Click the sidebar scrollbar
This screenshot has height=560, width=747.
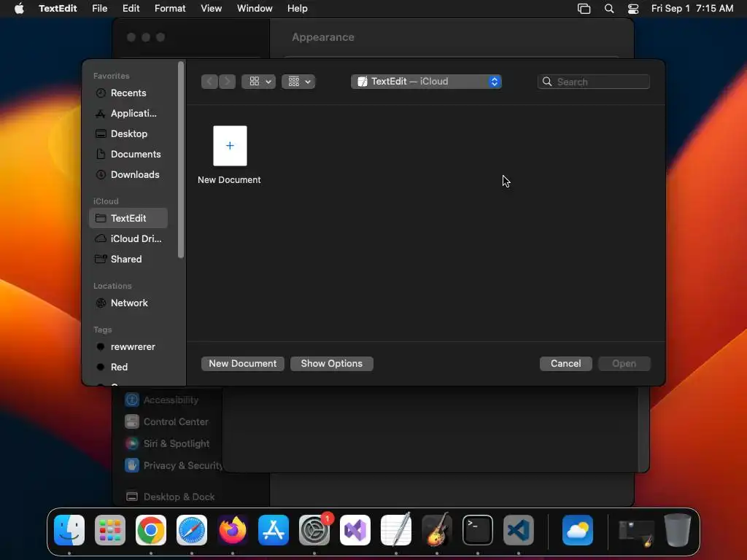[181, 160]
